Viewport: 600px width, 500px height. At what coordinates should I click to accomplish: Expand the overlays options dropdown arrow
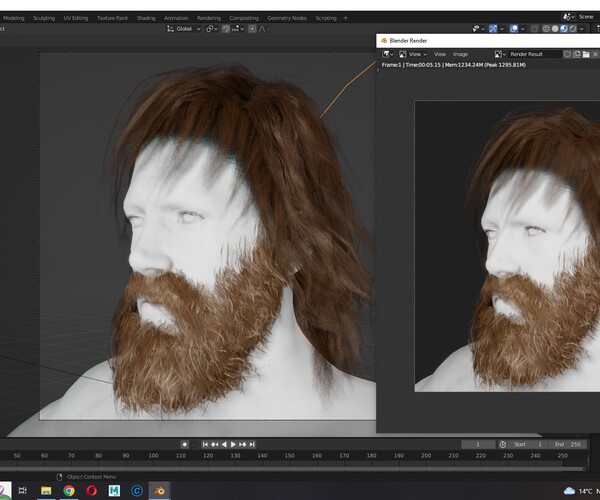click(523, 29)
